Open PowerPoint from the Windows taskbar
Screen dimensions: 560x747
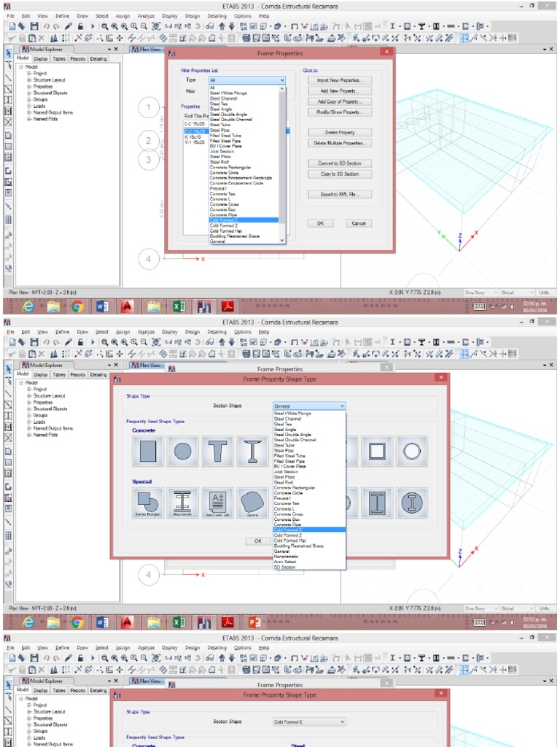tap(254, 622)
